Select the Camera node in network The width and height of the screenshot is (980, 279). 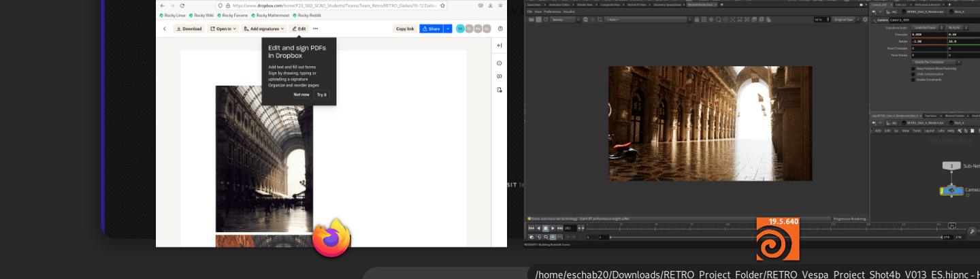952,191
